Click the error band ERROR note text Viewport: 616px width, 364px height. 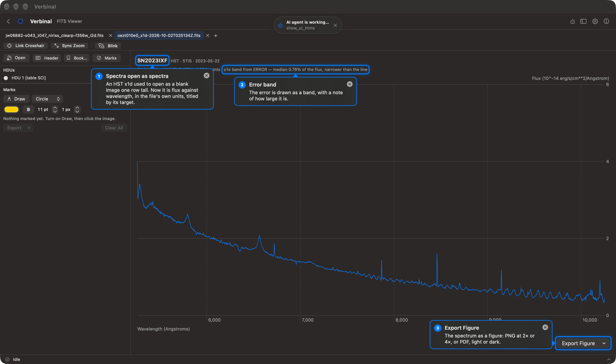click(x=295, y=69)
